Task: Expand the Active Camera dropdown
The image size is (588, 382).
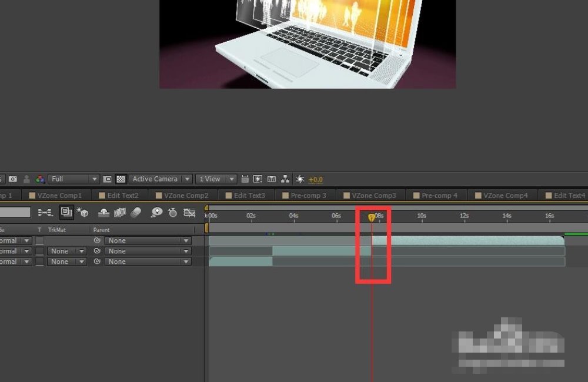Action: pos(161,179)
